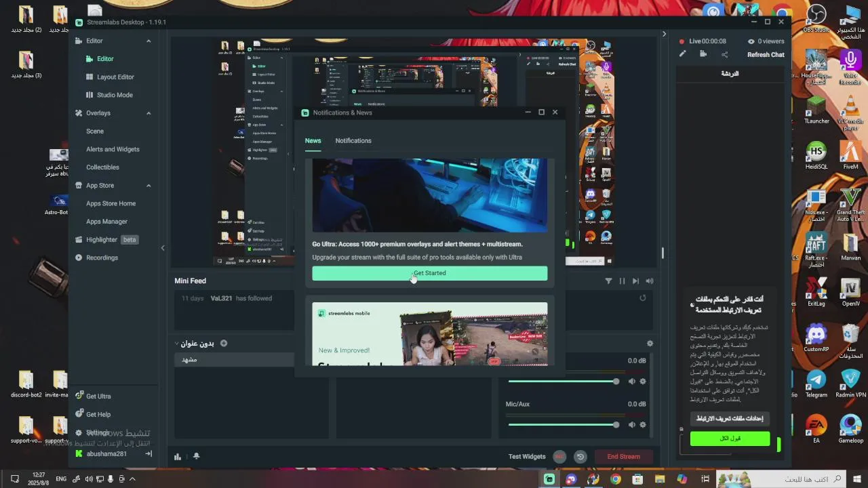
Task: Open Get Help in the sidebar
Action: click(93, 415)
